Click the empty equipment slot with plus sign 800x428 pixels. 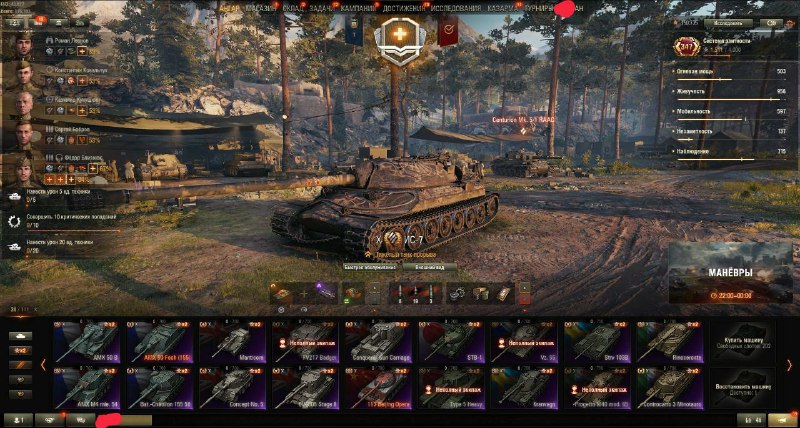304,294
